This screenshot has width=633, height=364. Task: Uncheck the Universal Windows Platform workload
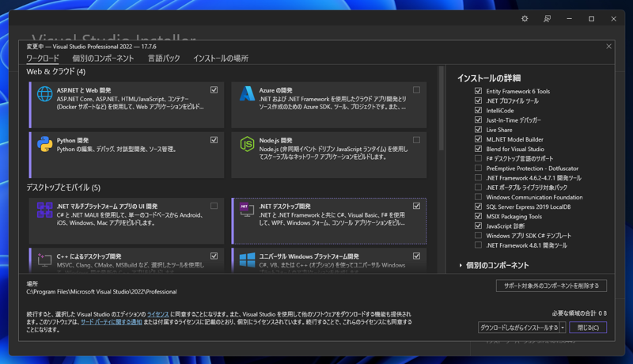tap(416, 256)
